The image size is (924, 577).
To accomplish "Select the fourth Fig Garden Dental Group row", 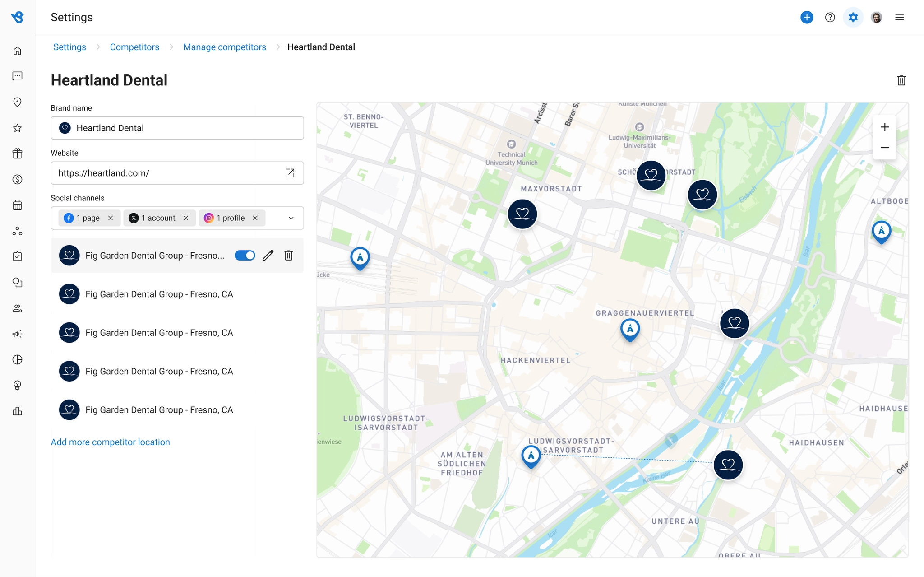I will coord(177,371).
